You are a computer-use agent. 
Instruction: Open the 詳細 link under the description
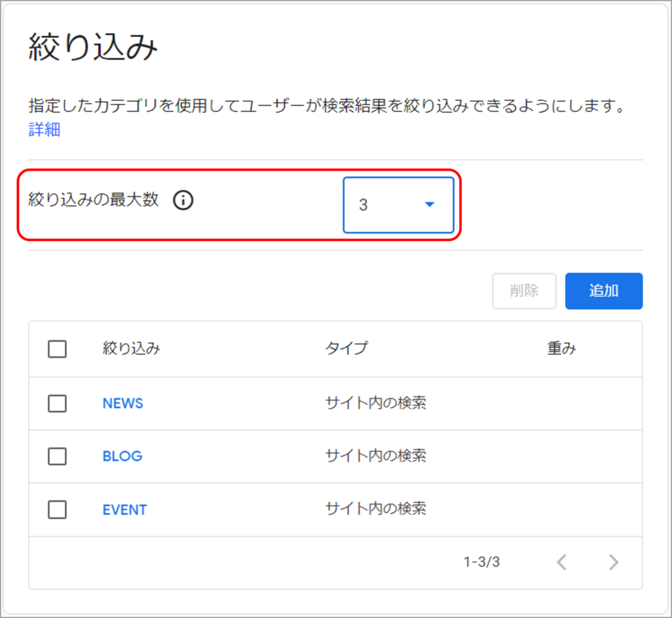click(x=45, y=130)
